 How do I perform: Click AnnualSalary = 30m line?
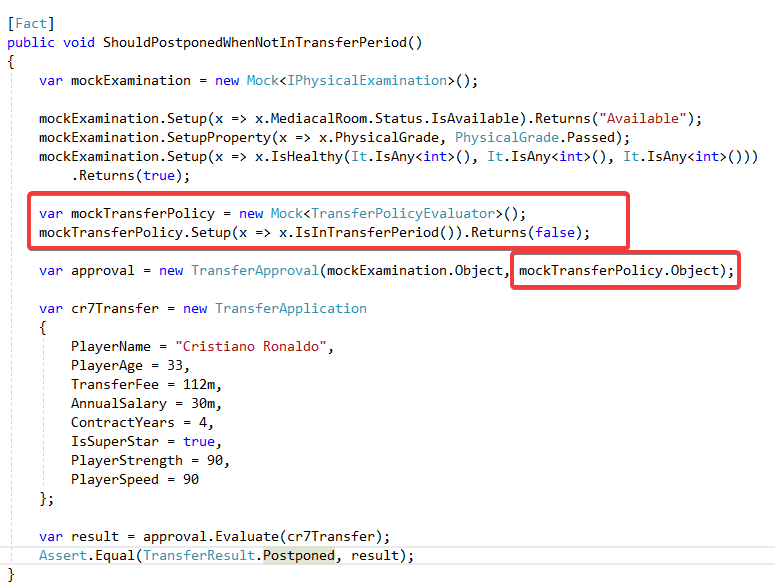click(146, 404)
